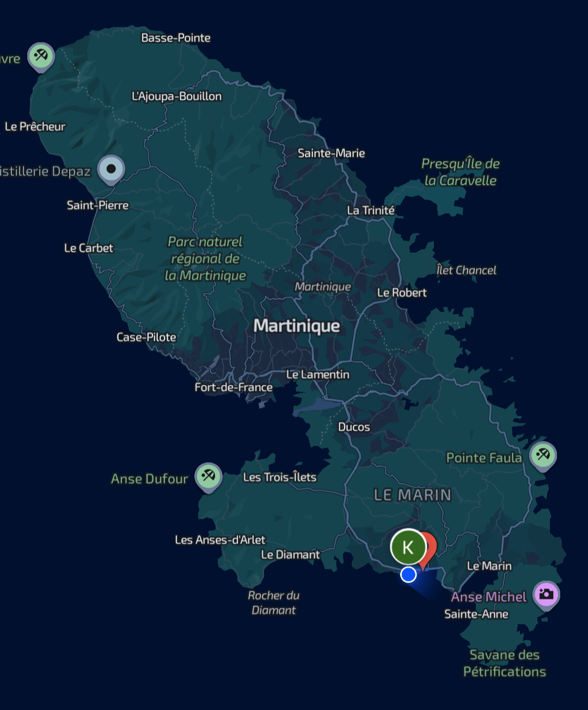This screenshot has width=588, height=710.
Task: Tap the Îlet Chancel island label
Action: [466, 270]
